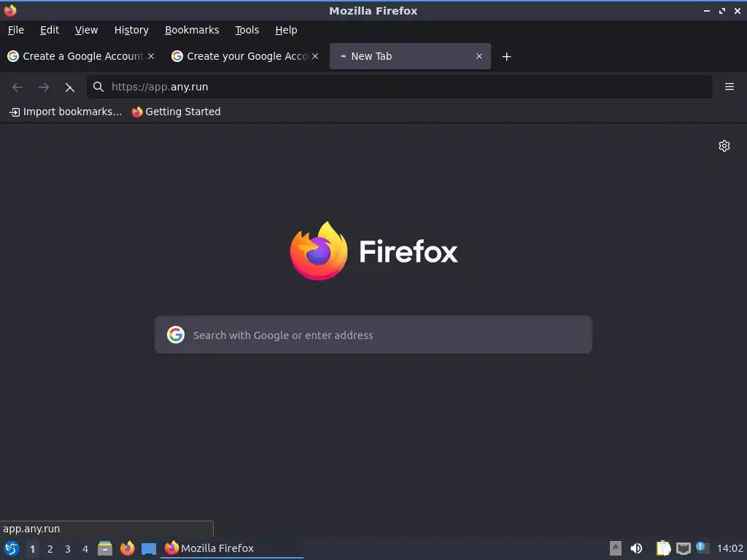Open the network status tray icon
Viewport: 747px width, 560px height.
(683, 548)
